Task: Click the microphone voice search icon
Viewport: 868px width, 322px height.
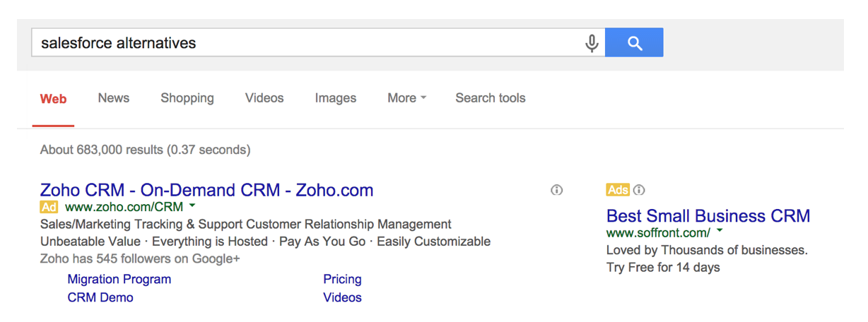Action: pyautogui.click(x=592, y=43)
